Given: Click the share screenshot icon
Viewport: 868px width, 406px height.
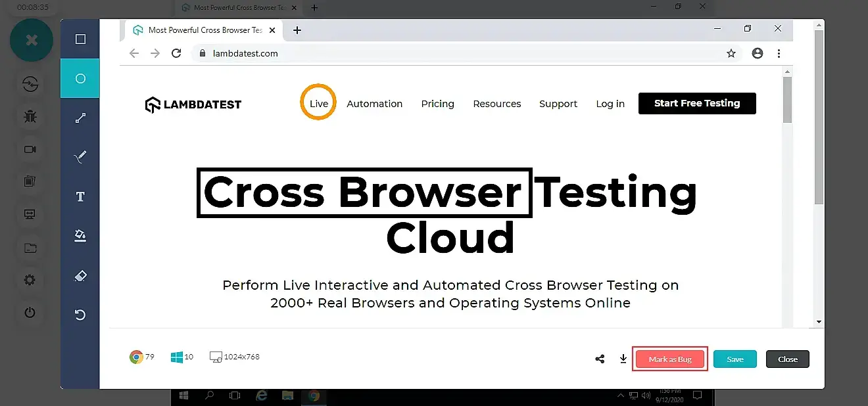Looking at the screenshot, I should pos(600,359).
